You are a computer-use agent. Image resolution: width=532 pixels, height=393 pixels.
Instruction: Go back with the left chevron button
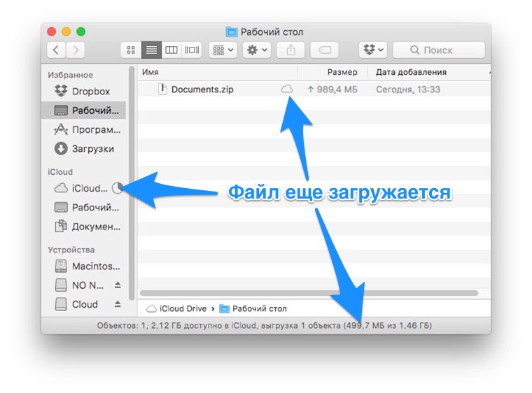56,50
